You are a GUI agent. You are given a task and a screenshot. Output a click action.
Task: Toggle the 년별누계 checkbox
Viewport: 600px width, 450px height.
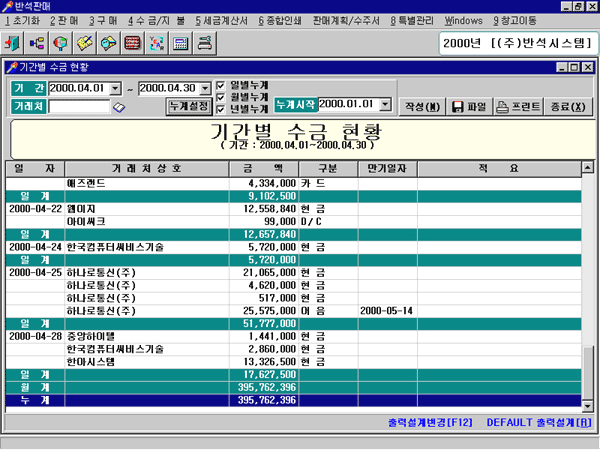click(x=220, y=109)
